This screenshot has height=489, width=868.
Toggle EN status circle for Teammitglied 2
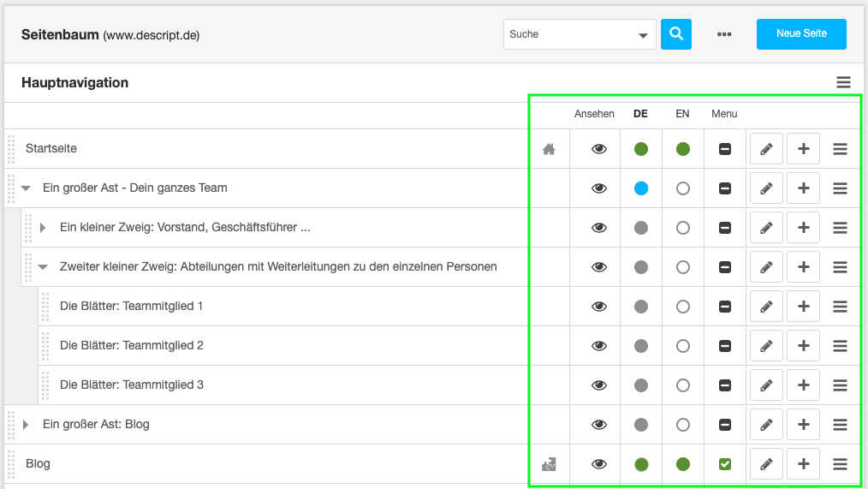pyautogui.click(x=682, y=346)
